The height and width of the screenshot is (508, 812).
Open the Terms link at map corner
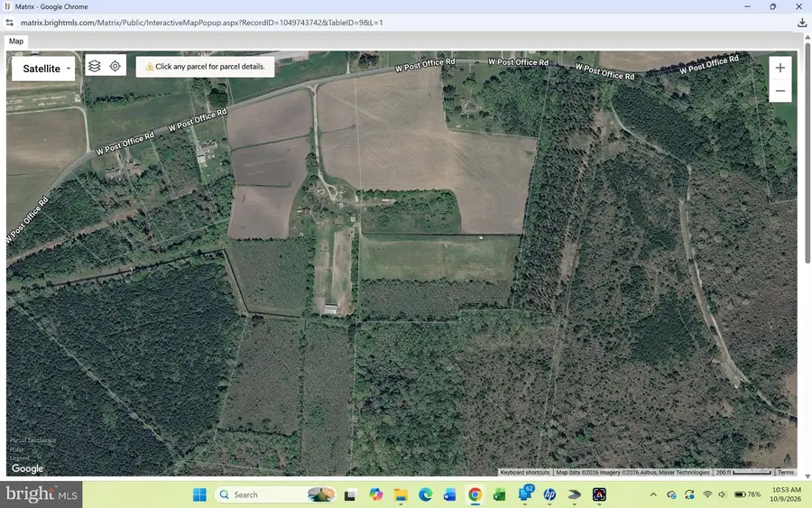tap(786, 472)
